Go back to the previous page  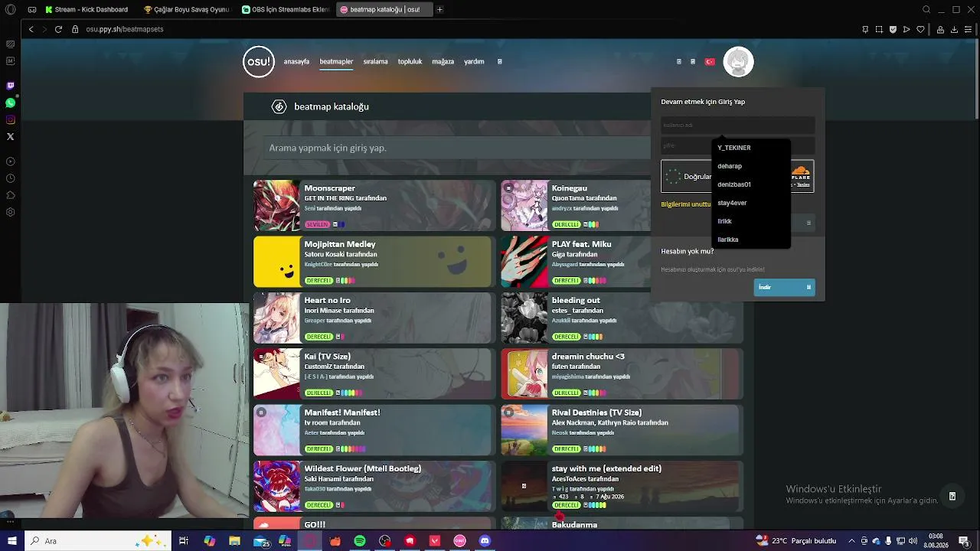(x=31, y=29)
